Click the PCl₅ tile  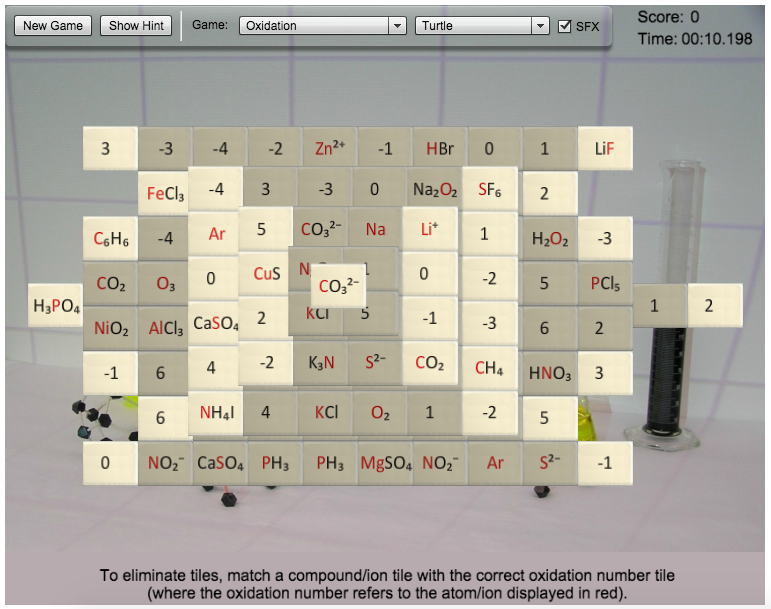(605, 283)
